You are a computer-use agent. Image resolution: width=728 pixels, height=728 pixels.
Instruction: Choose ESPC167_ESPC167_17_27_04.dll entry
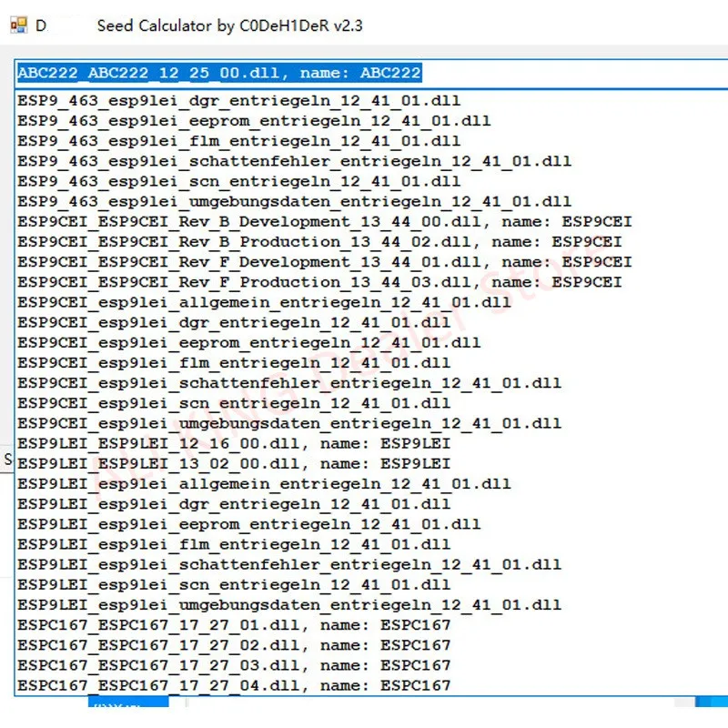(x=234, y=686)
